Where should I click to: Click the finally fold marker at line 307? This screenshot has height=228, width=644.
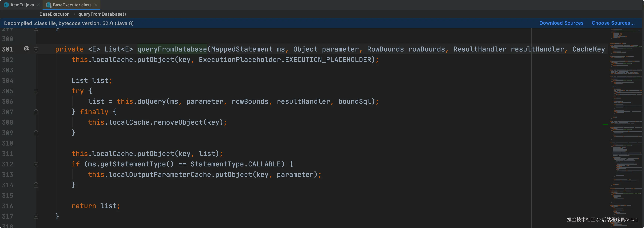pyautogui.click(x=36, y=112)
